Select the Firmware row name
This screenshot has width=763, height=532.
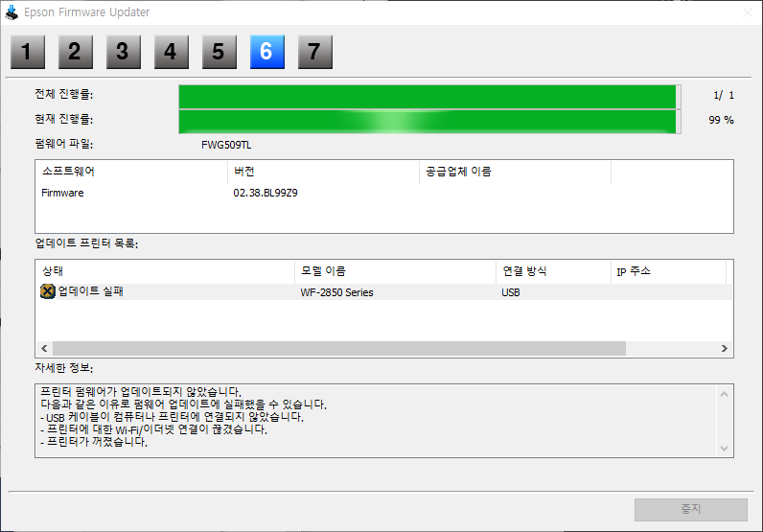pyautogui.click(x=62, y=194)
